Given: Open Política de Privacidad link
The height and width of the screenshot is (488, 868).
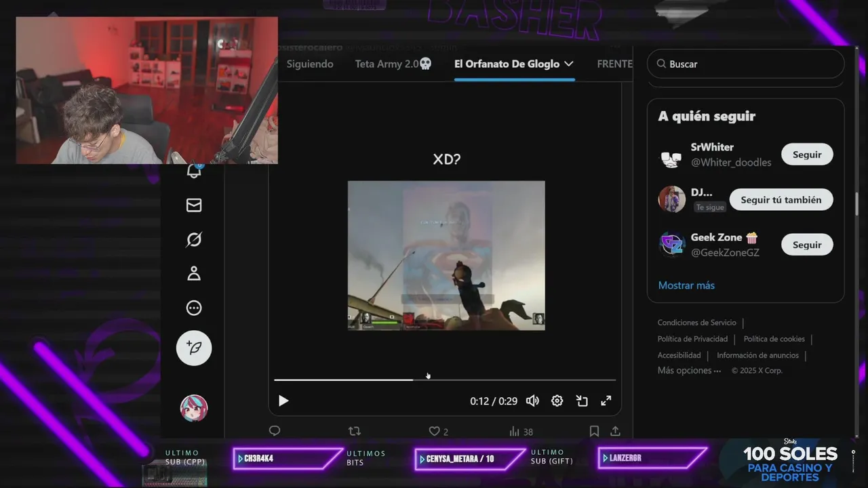Looking at the screenshot, I should (692, 339).
